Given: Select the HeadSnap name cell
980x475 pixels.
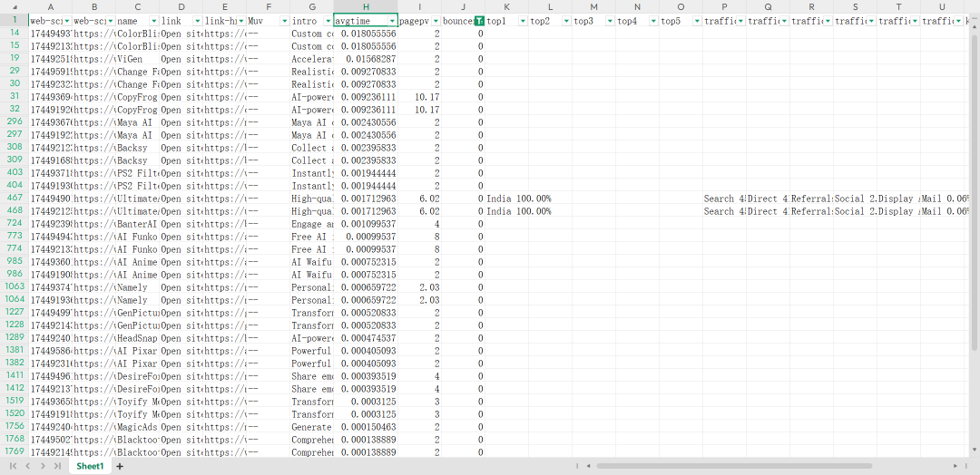Looking at the screenshot, I should (x=138, y=338).
